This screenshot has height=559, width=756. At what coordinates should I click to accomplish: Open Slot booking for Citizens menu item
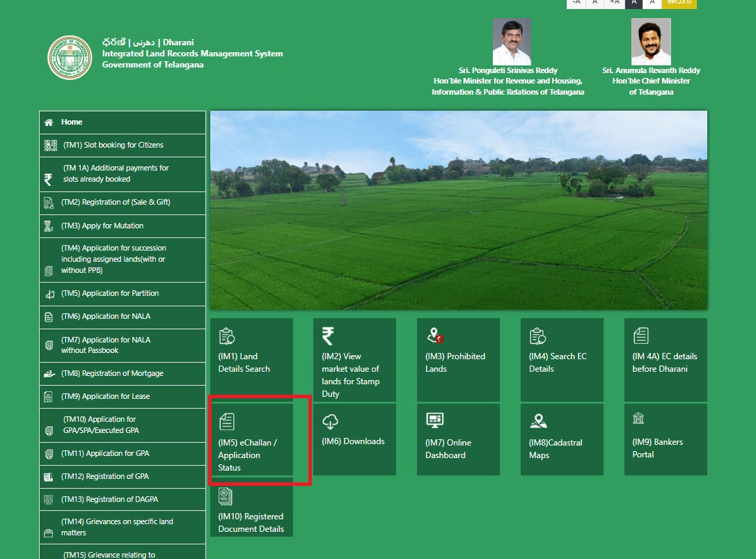[x=113, y=145]
